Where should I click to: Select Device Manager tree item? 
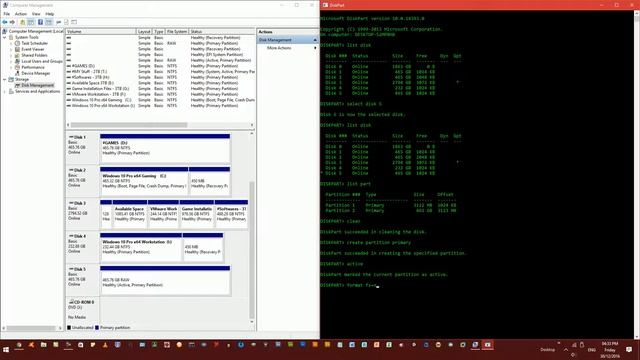[36, 73]
